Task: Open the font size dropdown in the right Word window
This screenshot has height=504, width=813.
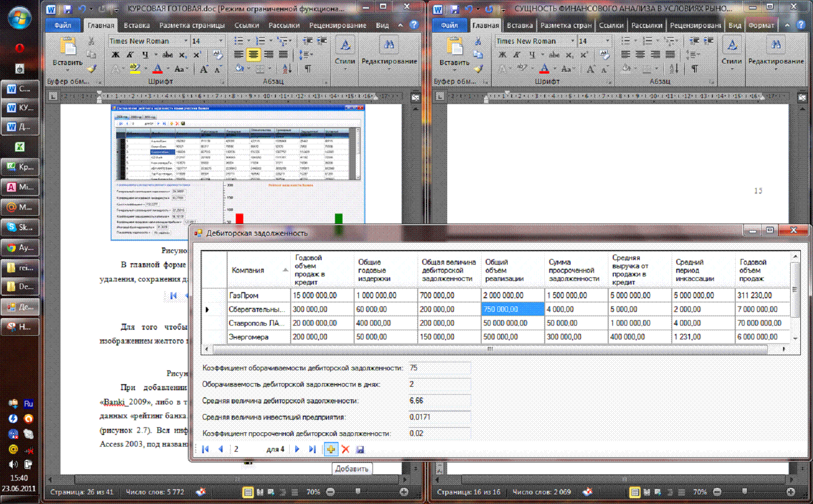Action: point(607,41)
